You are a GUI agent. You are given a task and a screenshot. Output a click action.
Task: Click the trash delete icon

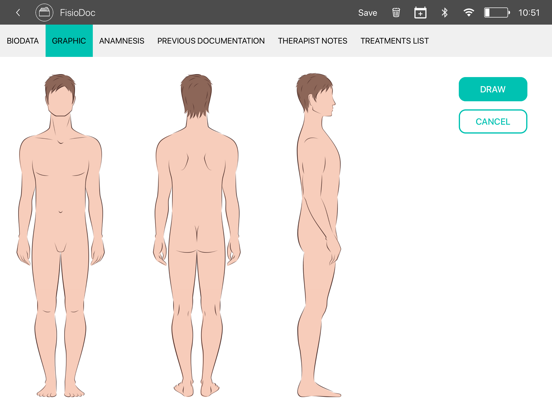[396, 13]
